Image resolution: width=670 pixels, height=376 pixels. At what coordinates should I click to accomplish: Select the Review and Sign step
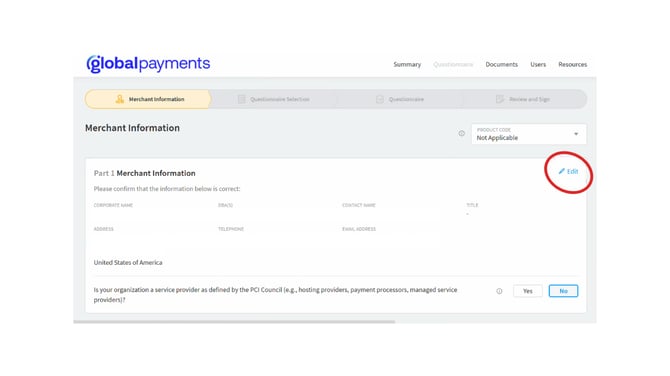pos(524,99)
